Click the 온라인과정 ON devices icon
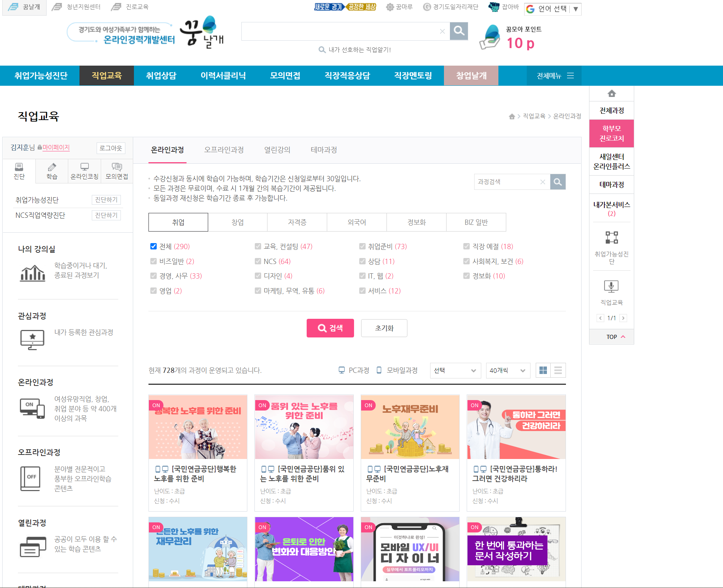The image size is (723, 588). pyautogui.click(x=32, y=408)
